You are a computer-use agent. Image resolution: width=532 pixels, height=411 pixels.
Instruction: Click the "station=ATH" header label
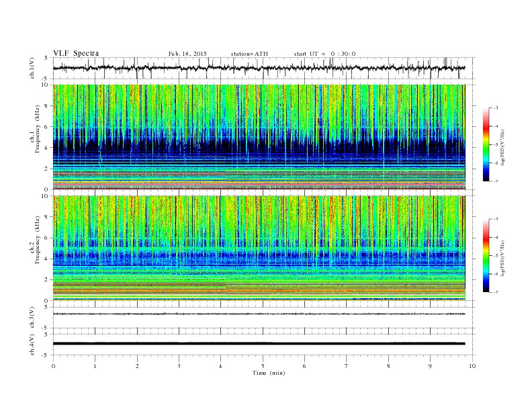point(249,54)
